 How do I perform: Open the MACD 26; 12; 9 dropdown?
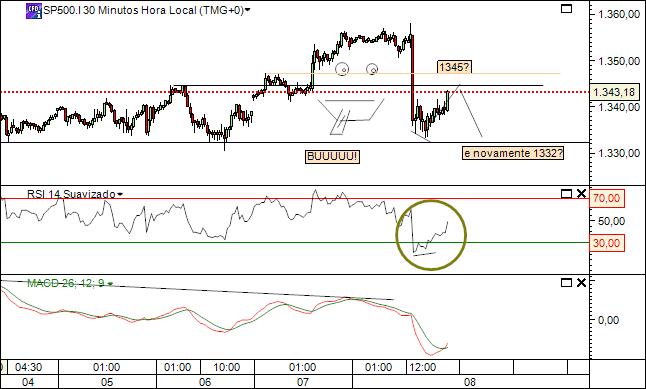110,284
